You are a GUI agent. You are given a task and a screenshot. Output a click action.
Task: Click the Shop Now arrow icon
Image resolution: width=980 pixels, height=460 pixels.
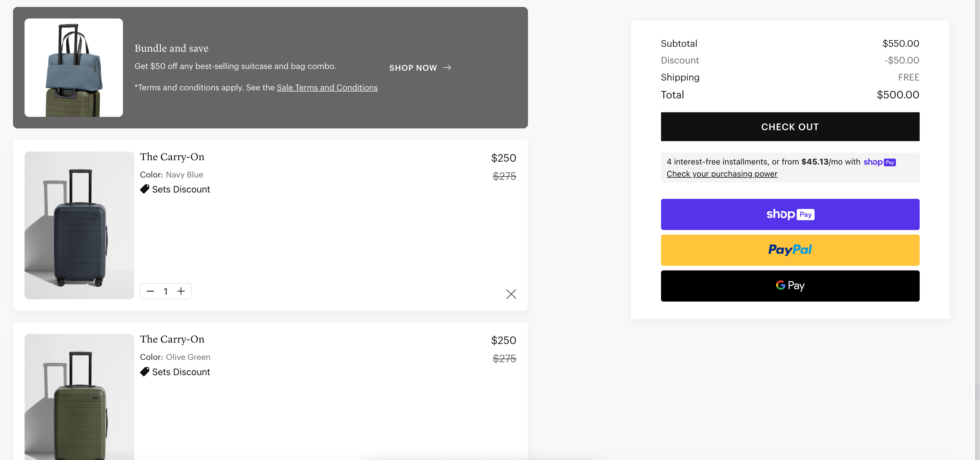click(447, 68)
